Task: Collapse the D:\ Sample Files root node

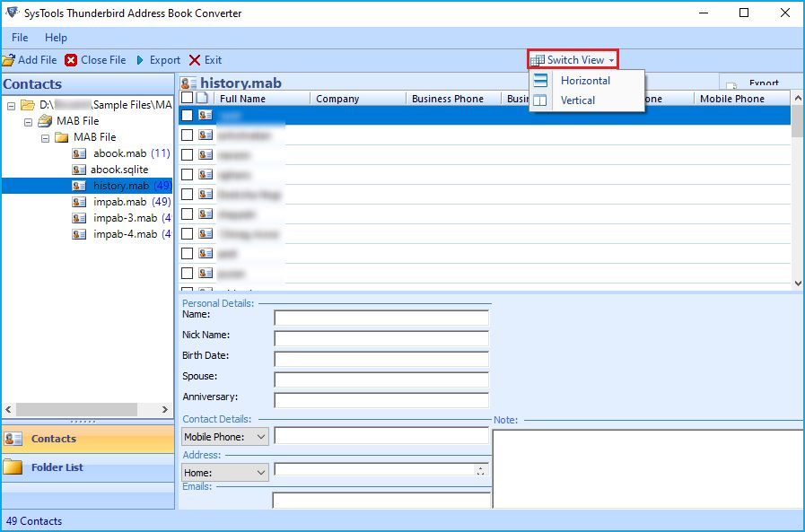Action: click(x=11, y=106)
